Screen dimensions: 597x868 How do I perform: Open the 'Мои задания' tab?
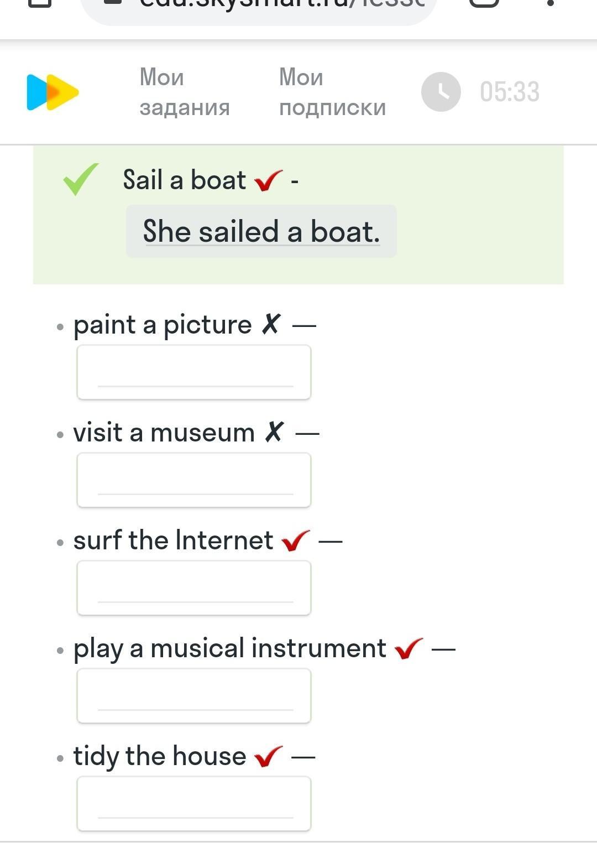[184, 92]
